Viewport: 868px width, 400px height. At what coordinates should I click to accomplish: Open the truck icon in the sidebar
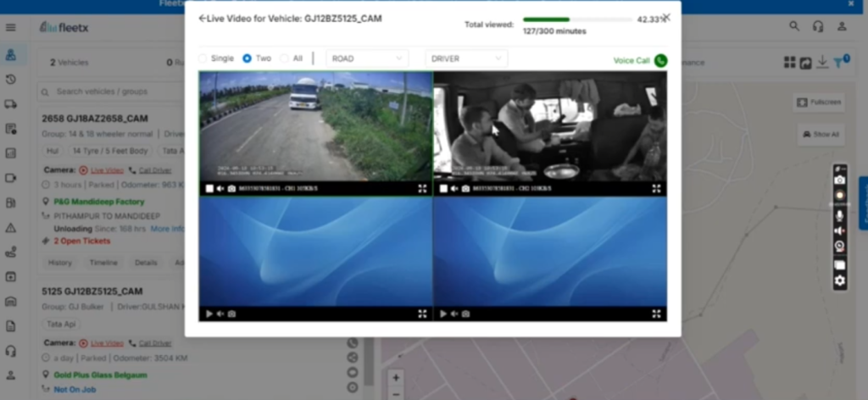(10, 104)
